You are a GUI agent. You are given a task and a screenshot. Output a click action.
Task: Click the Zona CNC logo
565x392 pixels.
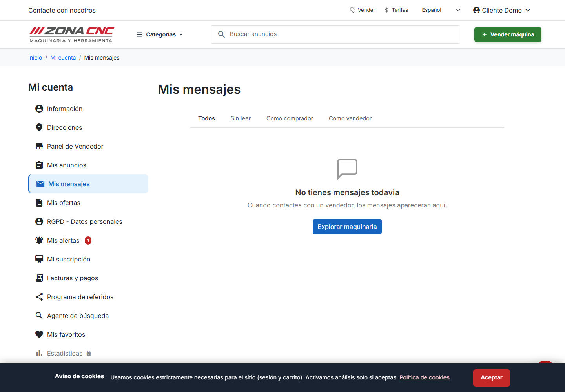click(x=72, y=34)
